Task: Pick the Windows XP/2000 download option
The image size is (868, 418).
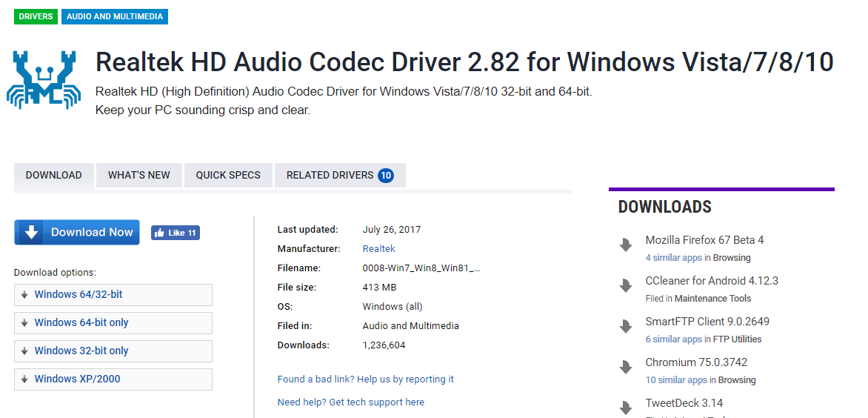Action: tap(77, 379)
